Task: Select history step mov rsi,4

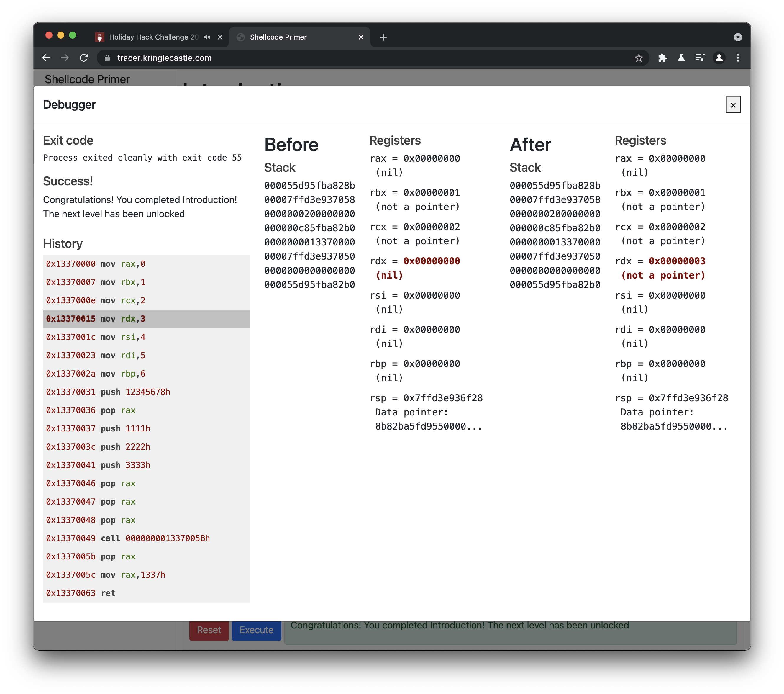Action: [x=147, y=337]
